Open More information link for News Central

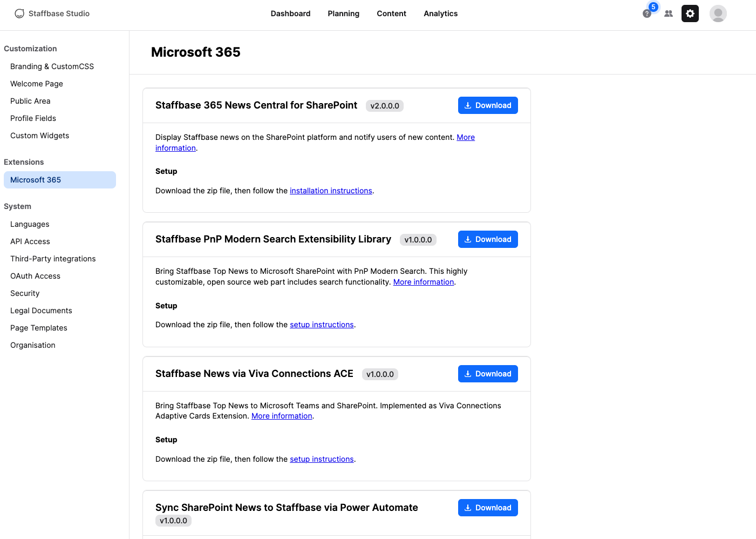coord(466,137)
